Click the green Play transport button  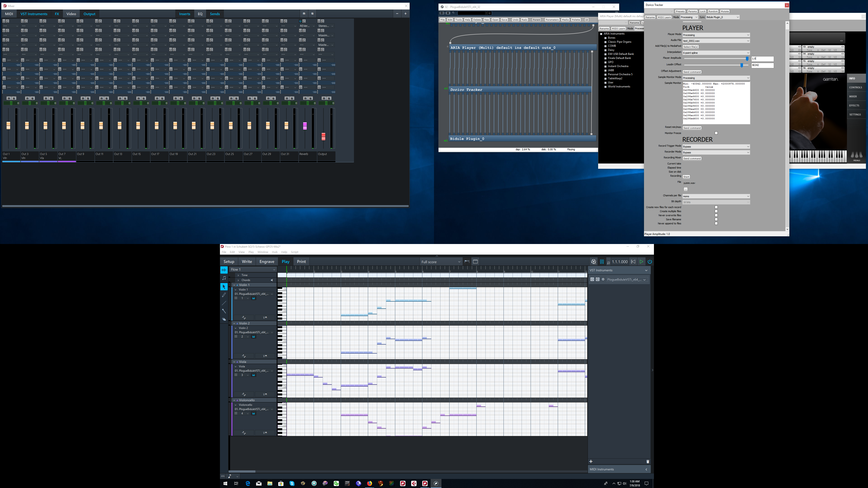[x=641, y=262]
